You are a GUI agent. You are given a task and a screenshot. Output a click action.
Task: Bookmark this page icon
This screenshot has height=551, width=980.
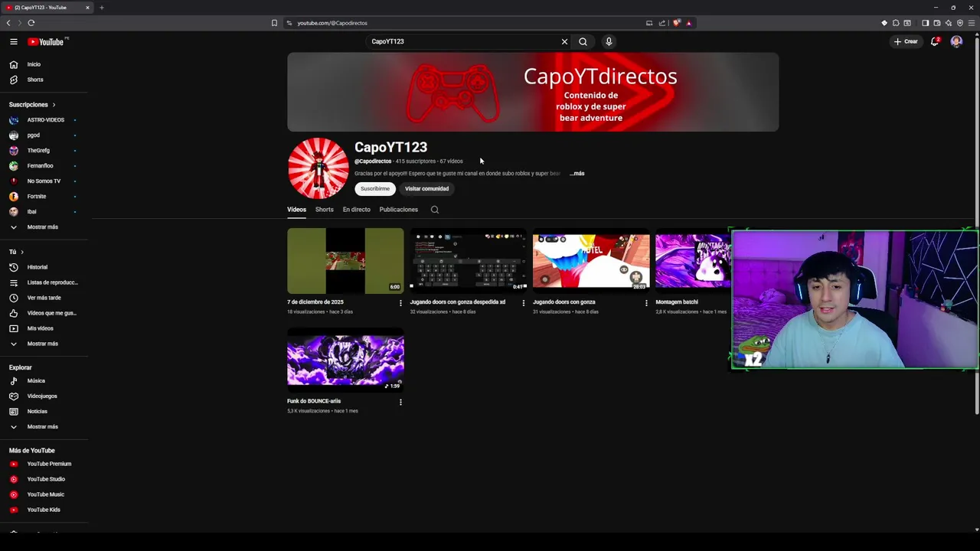pos(274,23)
